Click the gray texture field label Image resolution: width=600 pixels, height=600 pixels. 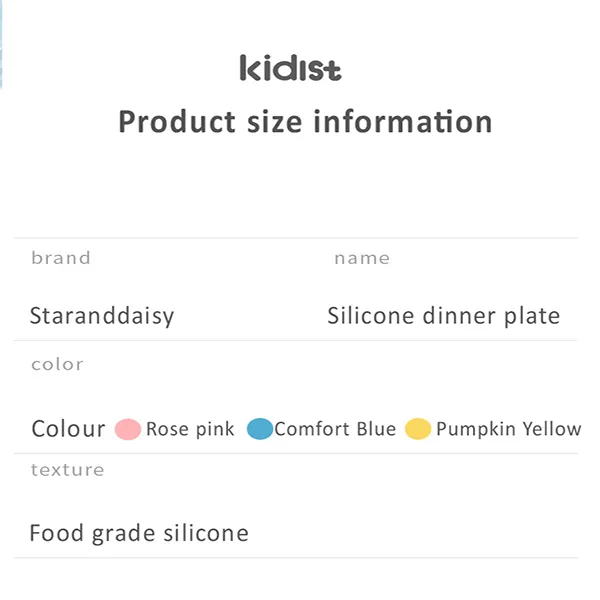(67, 469)
